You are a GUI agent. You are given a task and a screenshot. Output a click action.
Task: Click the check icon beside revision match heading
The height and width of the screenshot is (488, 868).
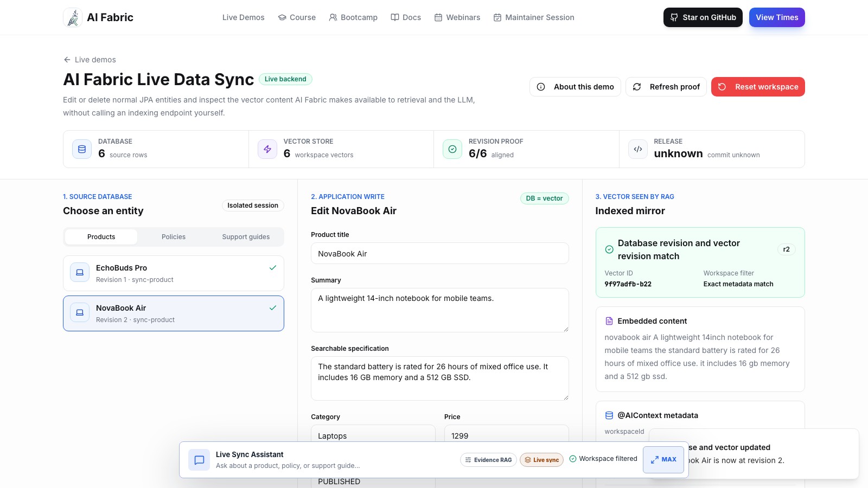coord(609,249)
